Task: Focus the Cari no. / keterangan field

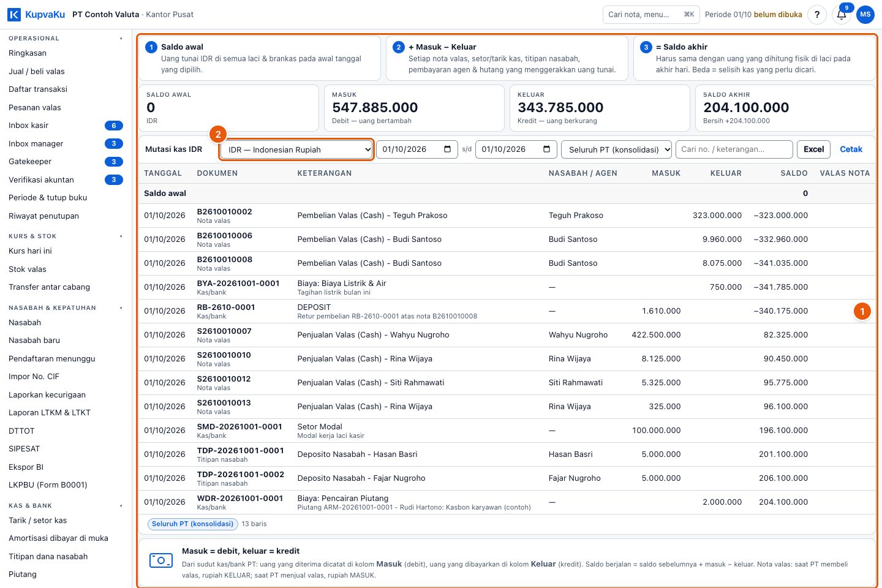Action: coord(734,149)
